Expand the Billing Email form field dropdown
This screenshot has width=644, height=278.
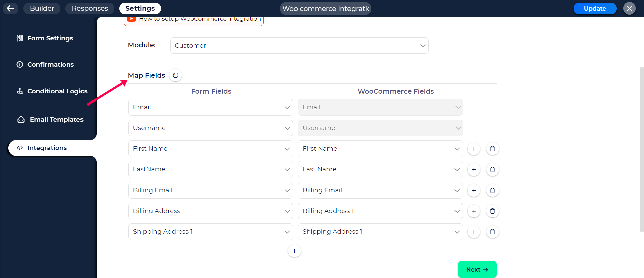pos(211,190)
